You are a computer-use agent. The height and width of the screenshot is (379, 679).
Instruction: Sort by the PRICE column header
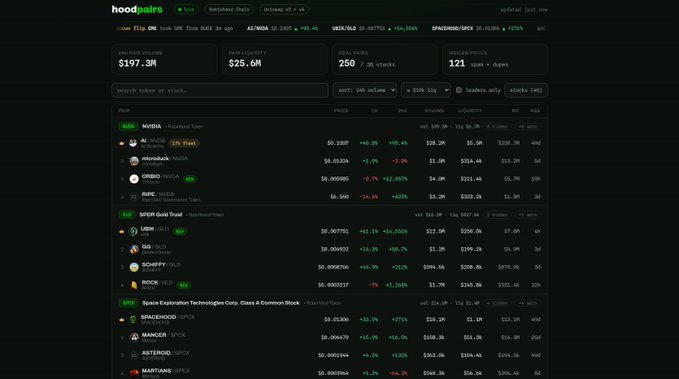(341, 110)
